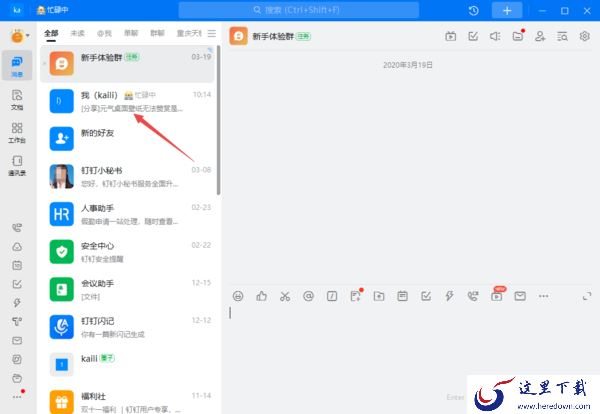Click the thumbs-up icon in input toolbar
The height and width of the screenshot is (414, 600).
click(x=261, y=296)
